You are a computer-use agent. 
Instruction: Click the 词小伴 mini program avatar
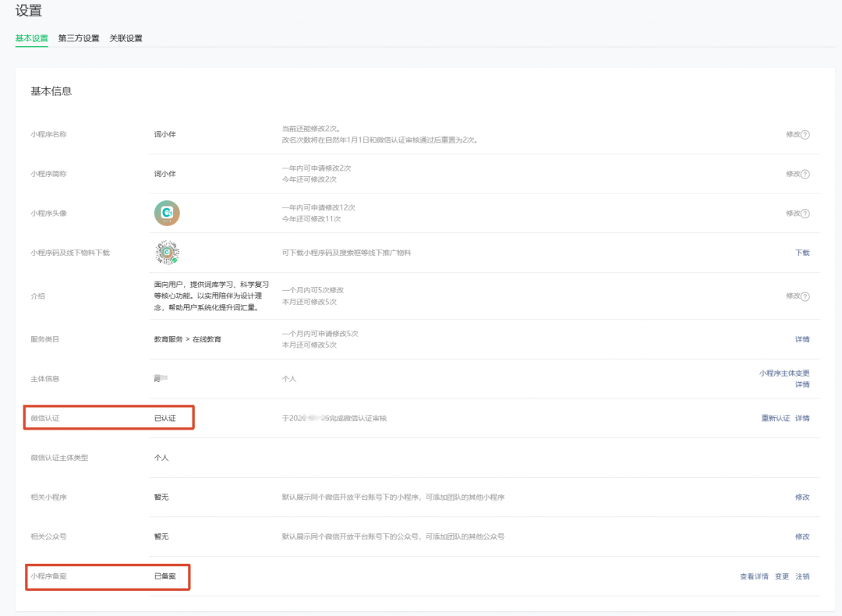tap(167, 213)
